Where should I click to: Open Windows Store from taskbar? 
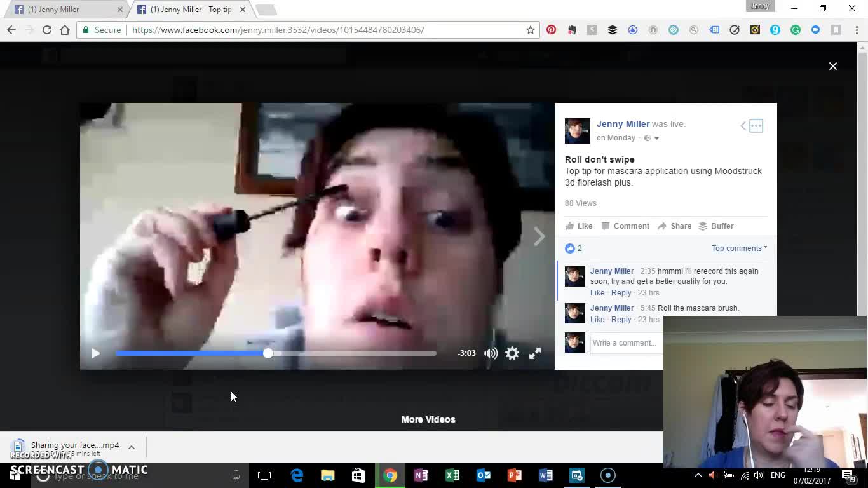click(x=359, y=475)
